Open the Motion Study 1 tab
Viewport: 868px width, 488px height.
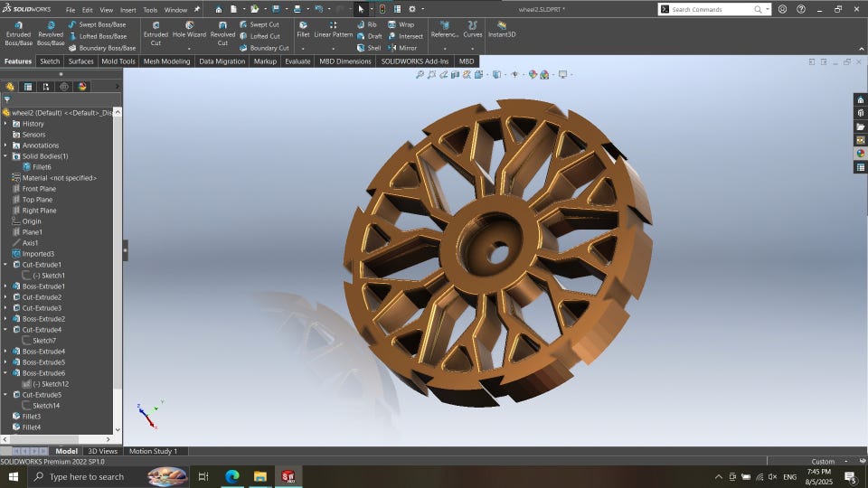(x=153, y=451)
